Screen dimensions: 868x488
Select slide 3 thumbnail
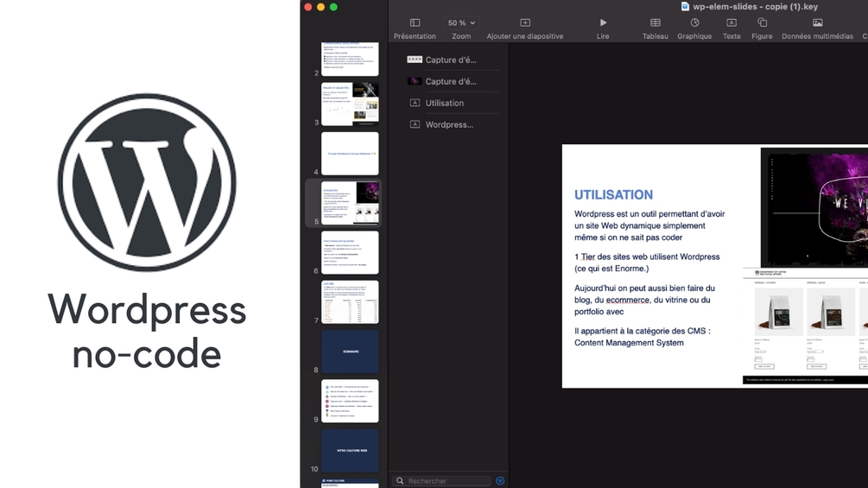[350, 104]
